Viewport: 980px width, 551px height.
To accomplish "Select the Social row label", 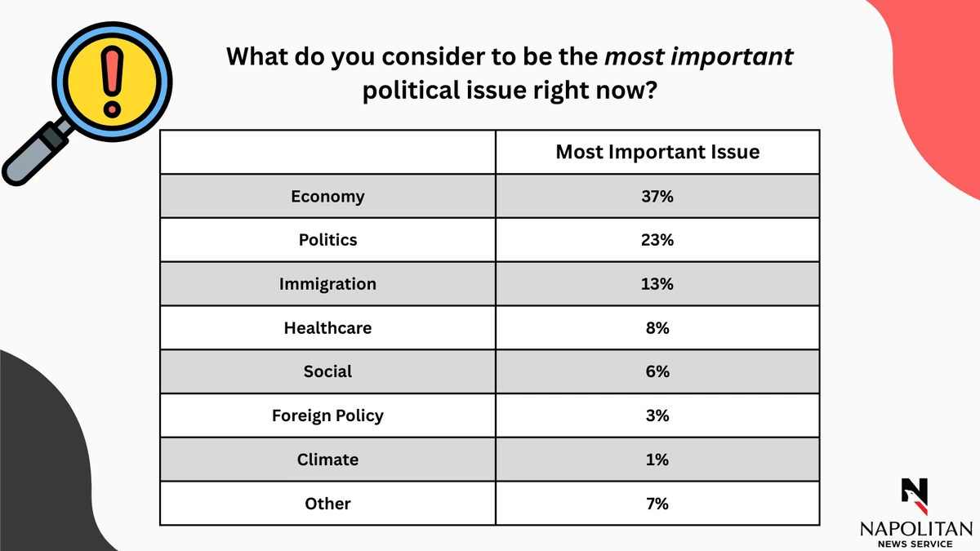I will (x=327, y=371).
